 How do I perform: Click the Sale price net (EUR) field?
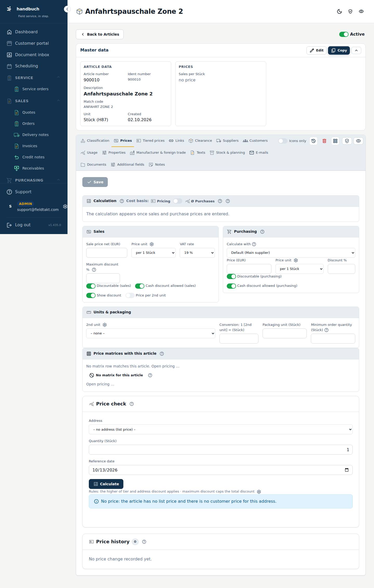(107, 253)
